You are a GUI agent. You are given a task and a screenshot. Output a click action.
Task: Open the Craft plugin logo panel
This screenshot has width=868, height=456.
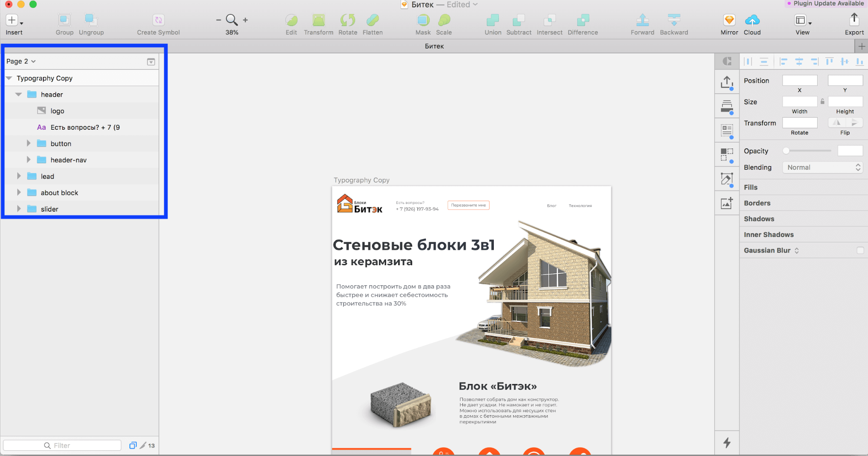(727, 62)
